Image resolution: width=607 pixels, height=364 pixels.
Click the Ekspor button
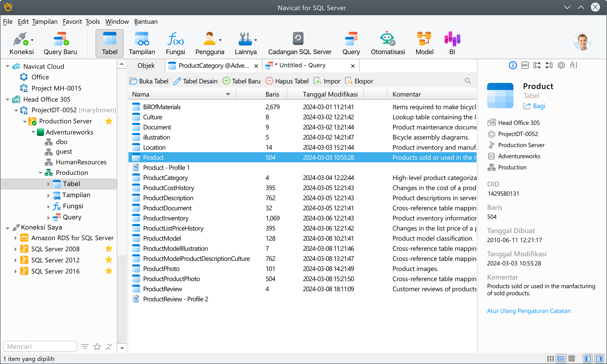(x=359, y=81)
